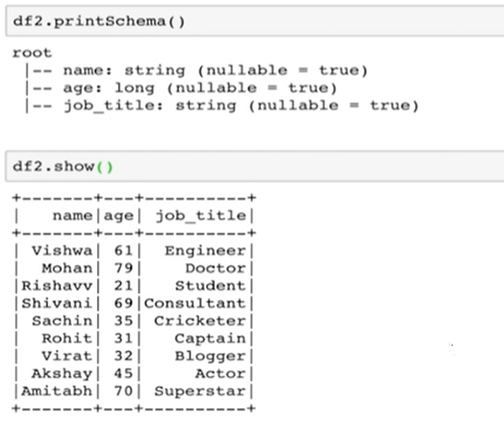Click the job_title column header

tap(201, 216)
